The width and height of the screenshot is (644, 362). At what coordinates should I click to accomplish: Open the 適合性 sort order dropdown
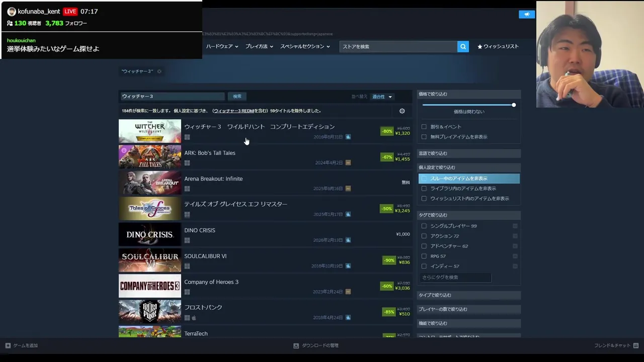pos(382,97)
